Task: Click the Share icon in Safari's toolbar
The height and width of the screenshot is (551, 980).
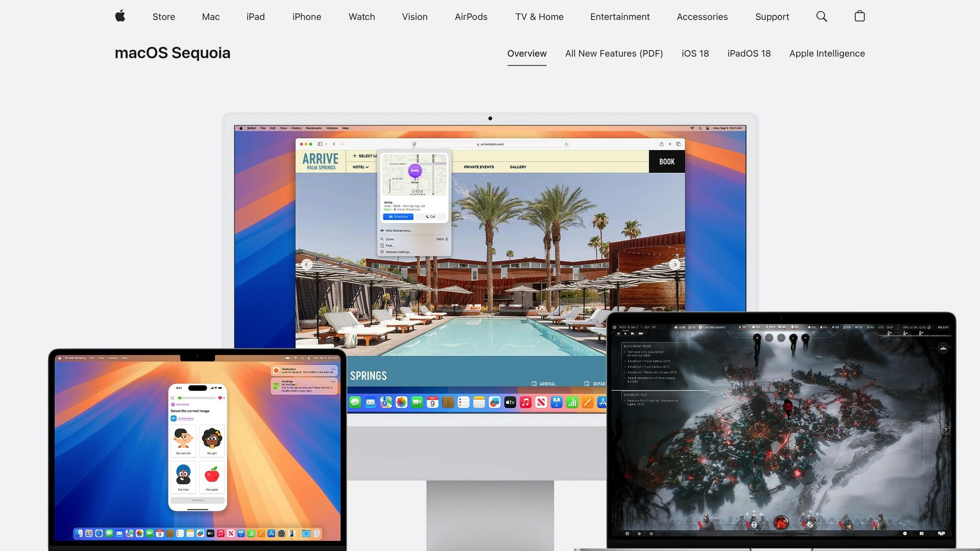Action: point(661,144)
